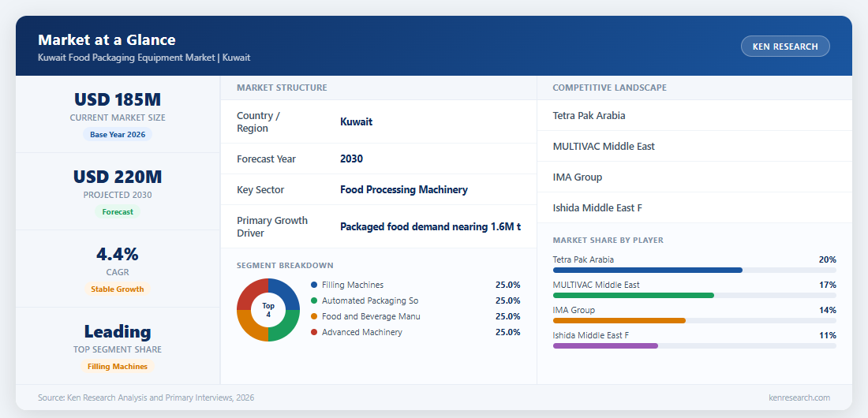Click the Food and Beverage Manu legend label
This screenshot has height=418, width=868.
[x=371, y=317]
